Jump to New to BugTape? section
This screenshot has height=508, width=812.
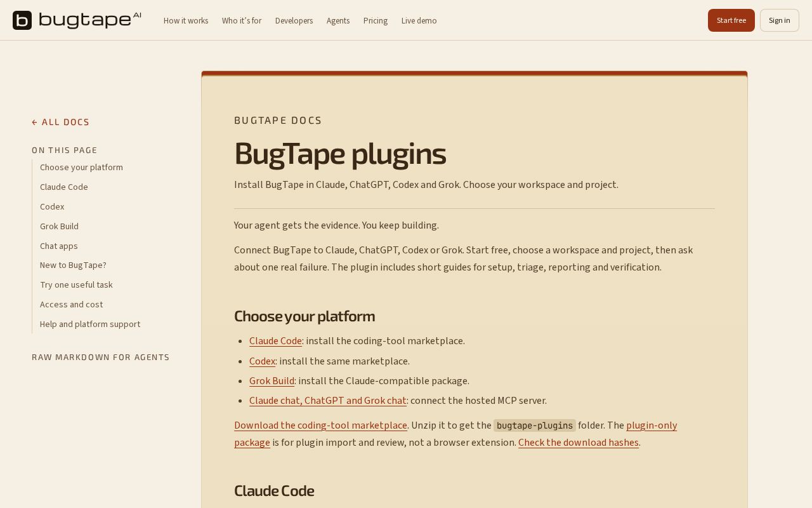pyautogui.click(x=73, y=265)
